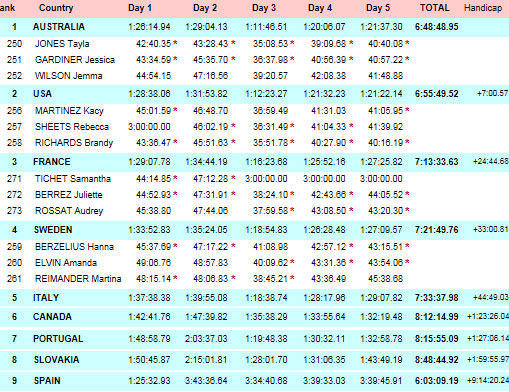Viewport: 509px width, 392px height.
Task: Select the SWEDEN team name
Action: (x=53, y=230)
